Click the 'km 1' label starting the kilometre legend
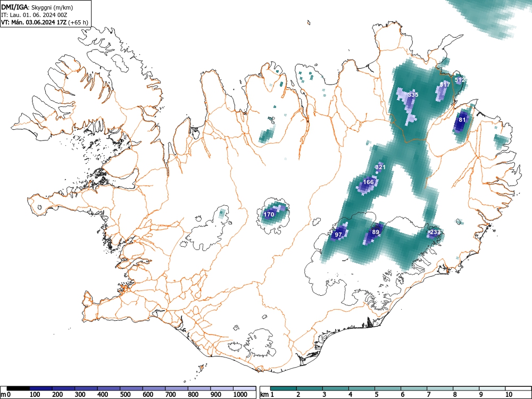The height and width of the screenshot is (399, 532). coord(268,395)
